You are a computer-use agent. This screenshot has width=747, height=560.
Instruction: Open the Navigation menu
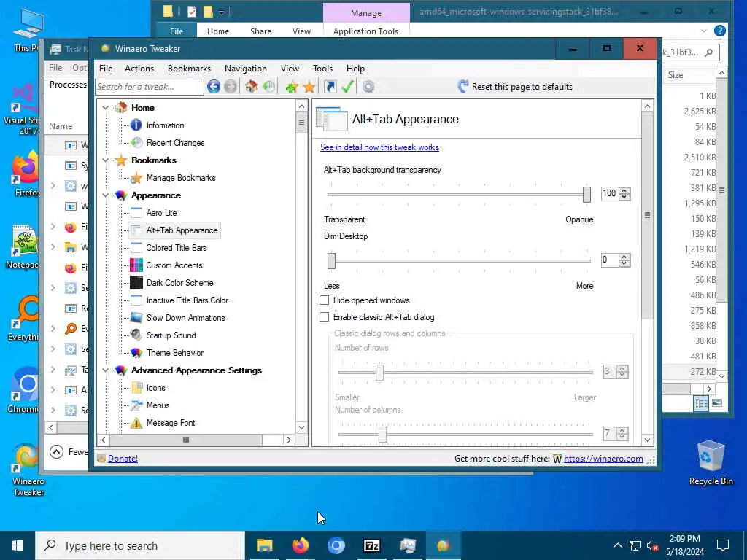[245, 69]
